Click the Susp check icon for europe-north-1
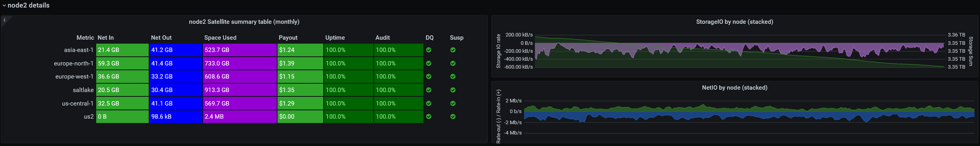980x146 pixels. 453,63
